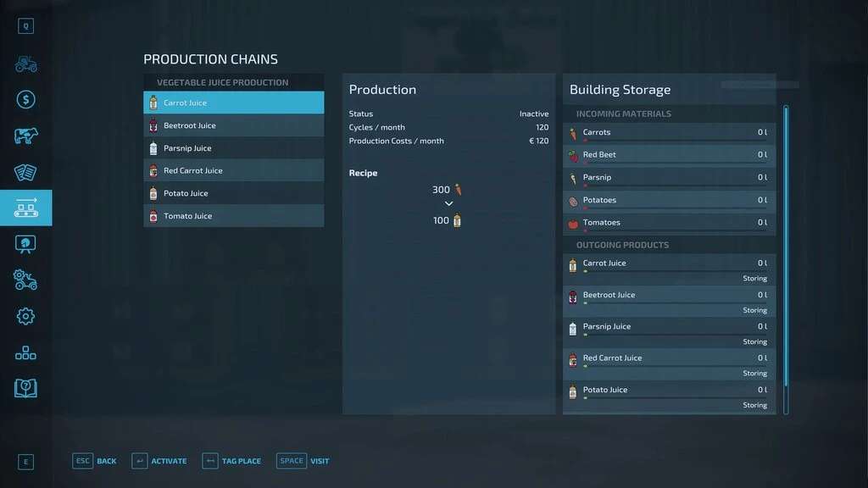Click the Tag Place button
The height and width of the screenshot is (488, 868).
click(x=231, y=461)
